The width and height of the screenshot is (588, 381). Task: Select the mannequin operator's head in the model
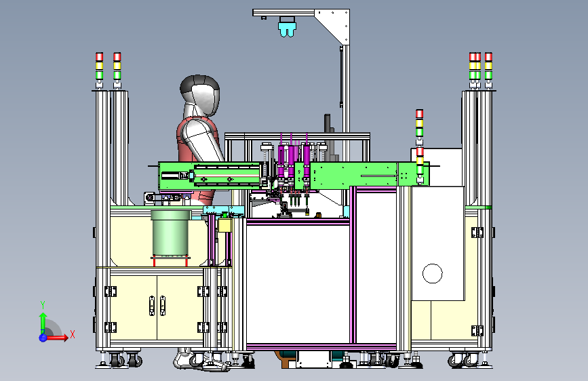coord(200,95)
